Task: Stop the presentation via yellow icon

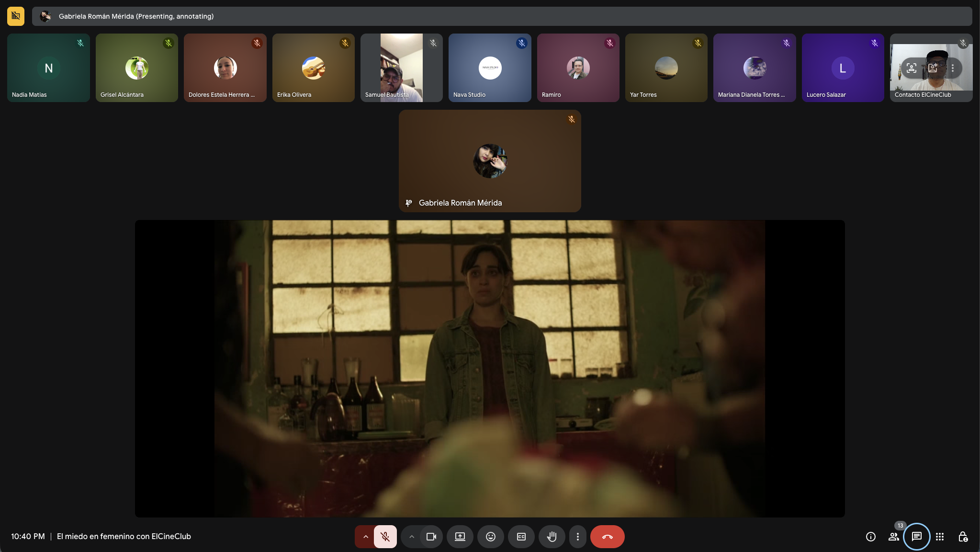Action: 15,16
